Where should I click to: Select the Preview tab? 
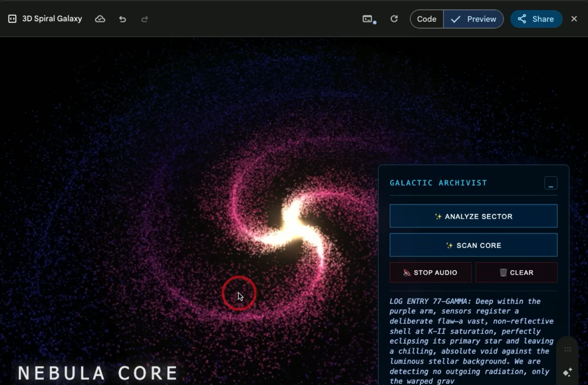coord(474,19)
